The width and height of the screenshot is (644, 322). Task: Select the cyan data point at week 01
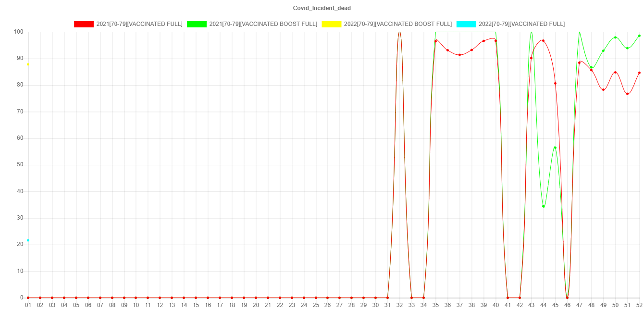pos(28,240)
